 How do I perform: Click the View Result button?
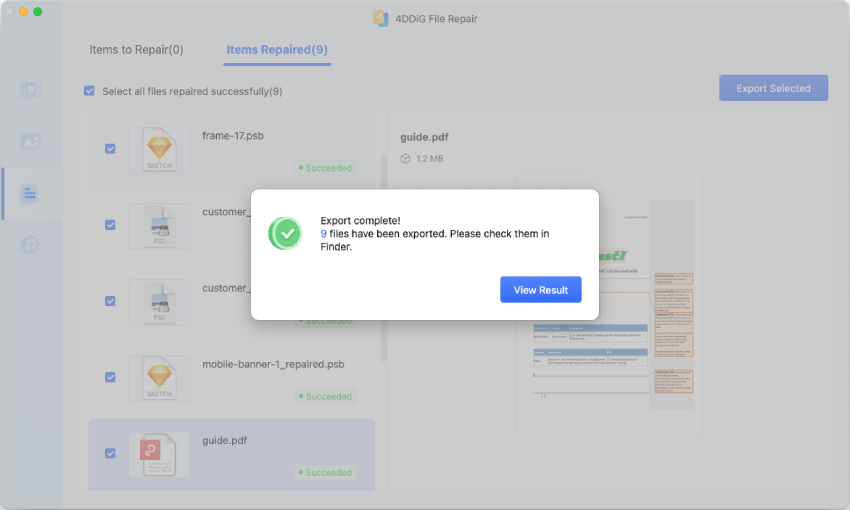coord(540,289)
